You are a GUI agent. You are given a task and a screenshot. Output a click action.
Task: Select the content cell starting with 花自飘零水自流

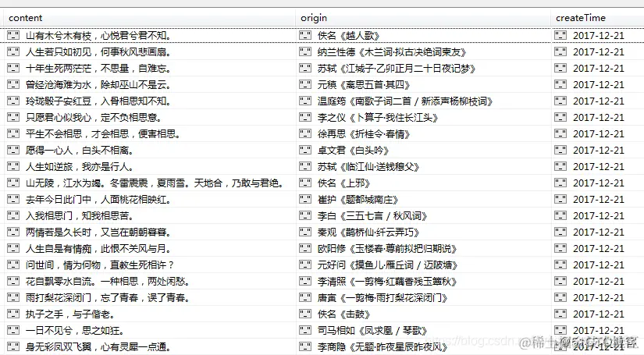click(108, 282)
